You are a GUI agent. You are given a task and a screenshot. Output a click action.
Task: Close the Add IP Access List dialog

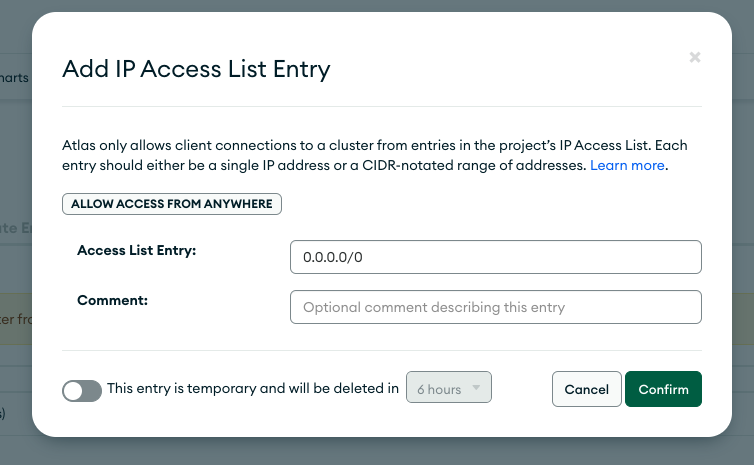(x=695, y=58)
